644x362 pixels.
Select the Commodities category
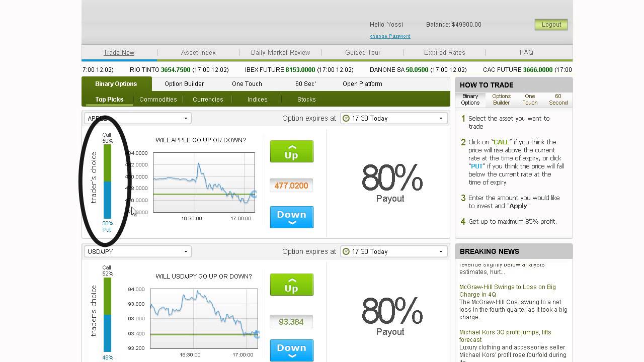pos(158,100)
